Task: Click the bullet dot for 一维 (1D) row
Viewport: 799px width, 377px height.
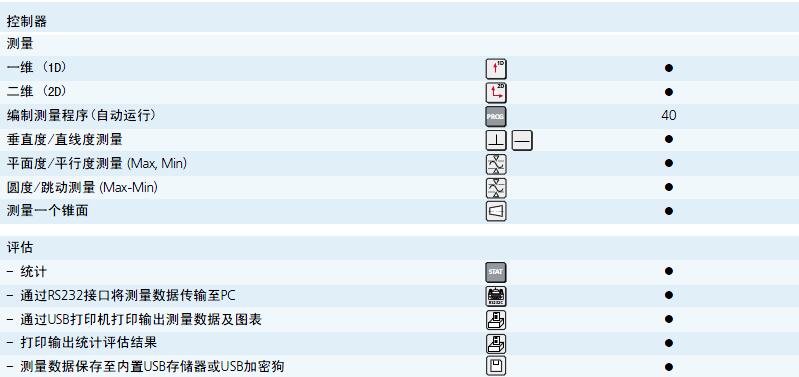Action: [x=669, y=68]
